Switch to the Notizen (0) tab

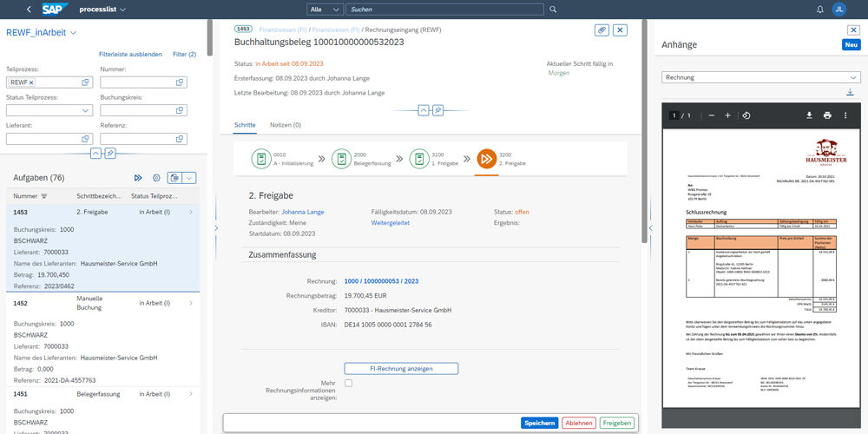tap(285, 125)
